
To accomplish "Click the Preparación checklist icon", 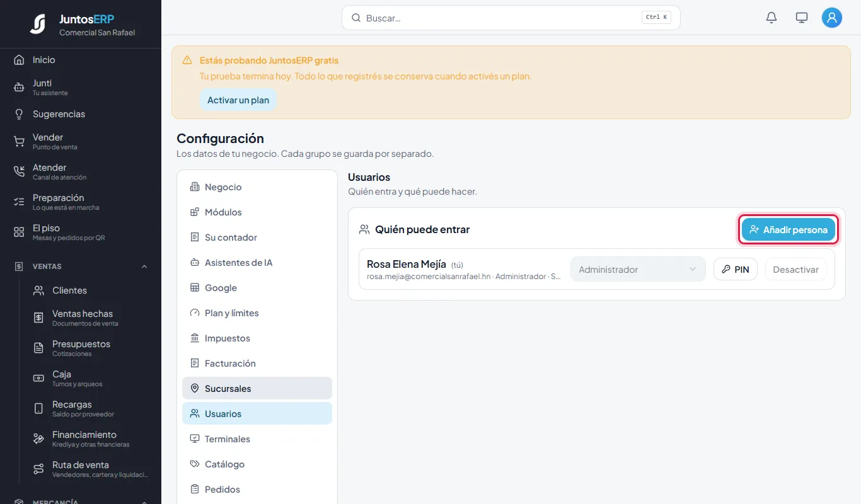I will coord(19,202).
